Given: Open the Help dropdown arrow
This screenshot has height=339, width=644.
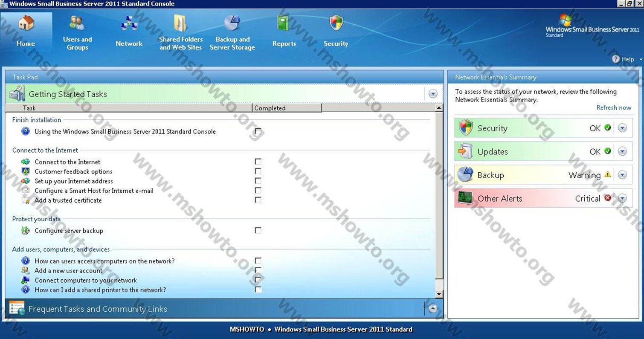Looking at the screenshot, I should 640,60.
